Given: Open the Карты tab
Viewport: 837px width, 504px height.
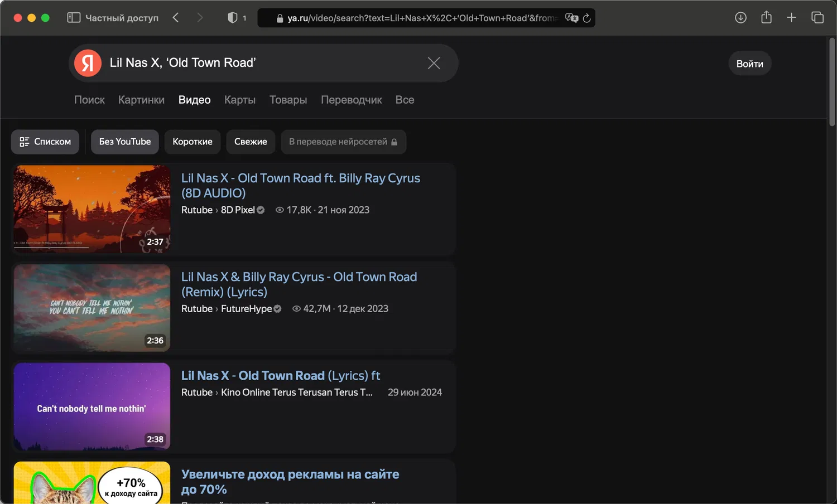Looking at the screenshot, I should pos(240,100).
